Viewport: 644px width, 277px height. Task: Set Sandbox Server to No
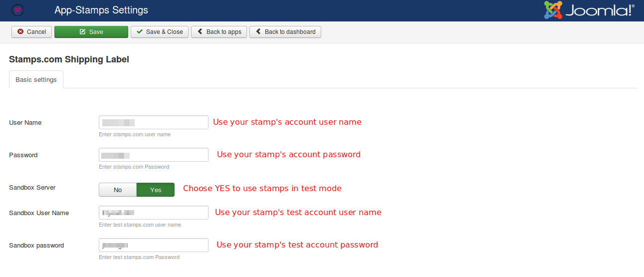[118, 190]
